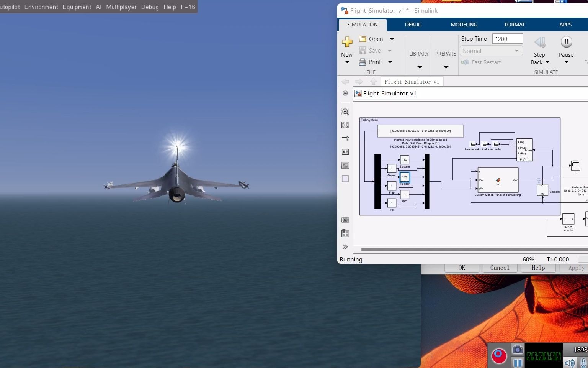The width and height of the screenshot is (588, 368).
Task: Select the u, v, w selector block
Action: 568,219
